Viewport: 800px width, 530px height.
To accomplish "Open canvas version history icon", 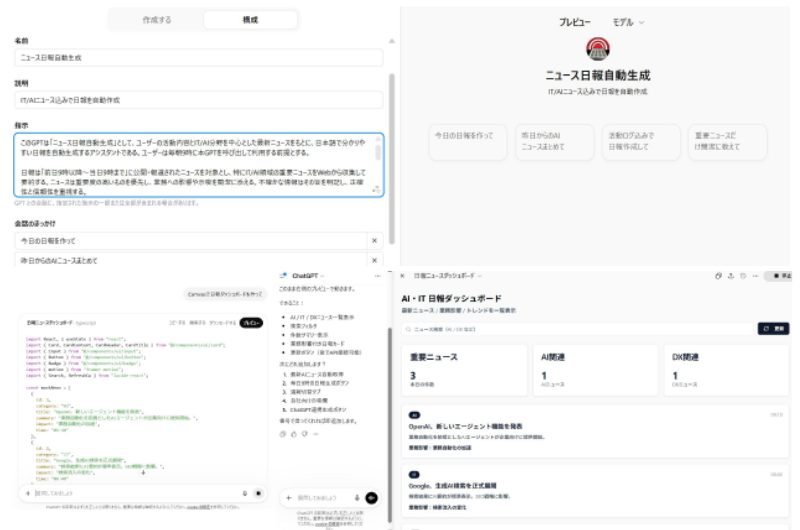I will (x=743, y=276).
